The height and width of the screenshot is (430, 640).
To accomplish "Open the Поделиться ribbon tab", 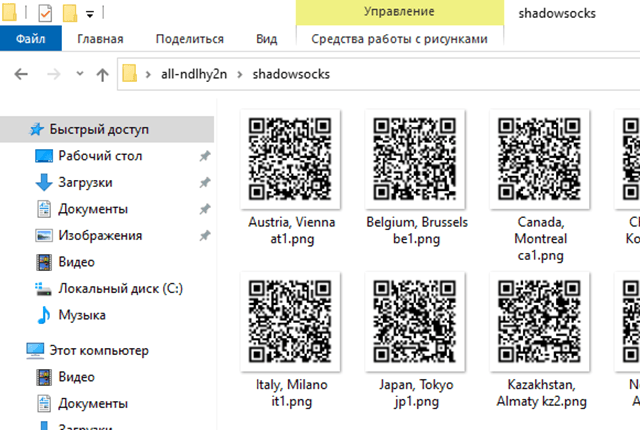I will (x=189, y=39).
